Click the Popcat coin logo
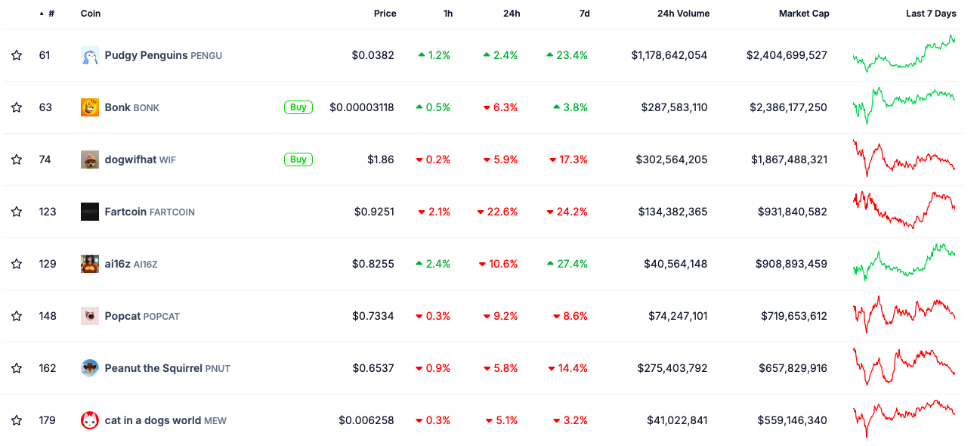The height and width of the screenshot is (446, 980). click(89, 316)
